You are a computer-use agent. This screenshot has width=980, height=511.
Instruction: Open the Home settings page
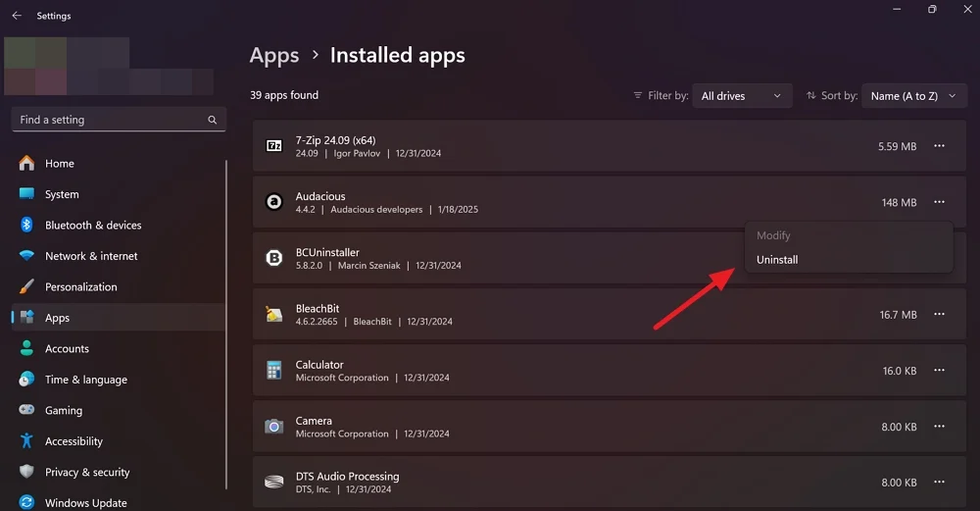pos(119,163)
